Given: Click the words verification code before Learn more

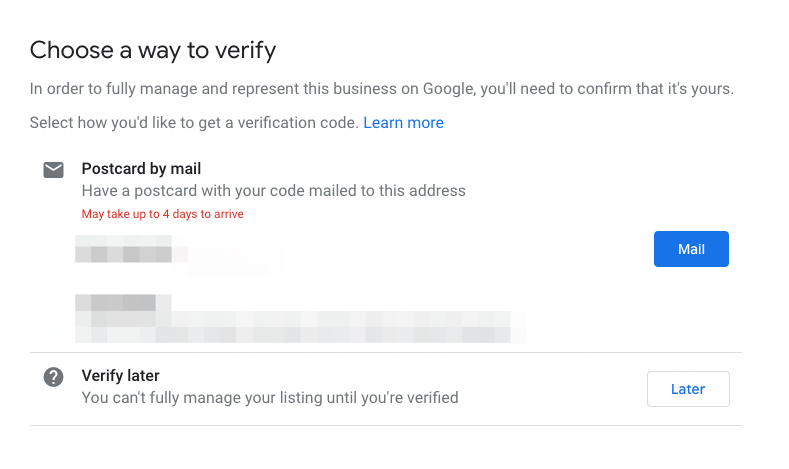Looking at the screenshot, I should coord(297,123).
